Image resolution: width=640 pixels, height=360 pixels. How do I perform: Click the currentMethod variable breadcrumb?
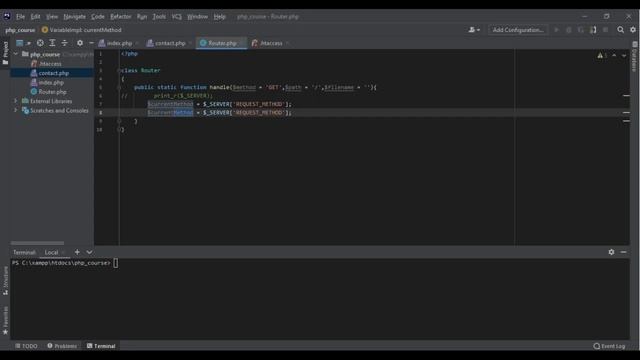pyautogui.click(x=82, y=30)
